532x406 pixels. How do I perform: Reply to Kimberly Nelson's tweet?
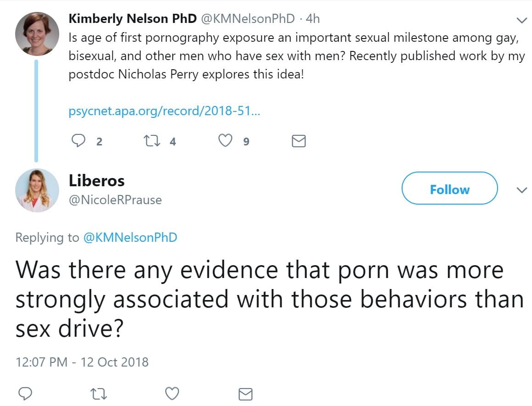79,141
